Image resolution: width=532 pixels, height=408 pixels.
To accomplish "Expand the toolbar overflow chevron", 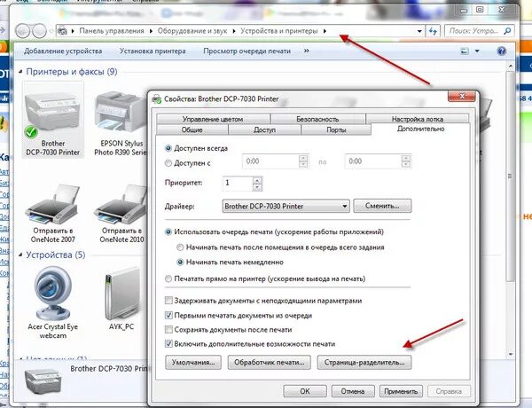I will [x=307, y=51].
